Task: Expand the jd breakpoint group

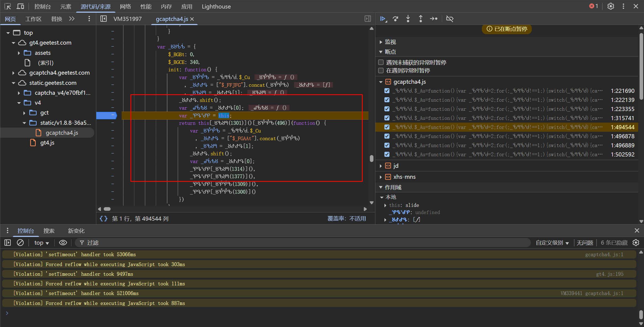Action: click(x=381, y=166)
